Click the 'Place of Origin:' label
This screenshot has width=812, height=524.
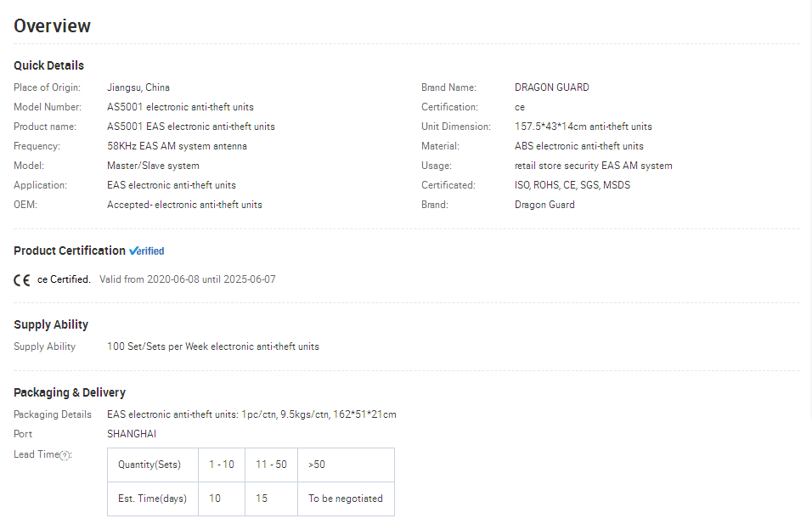point(47,87)
